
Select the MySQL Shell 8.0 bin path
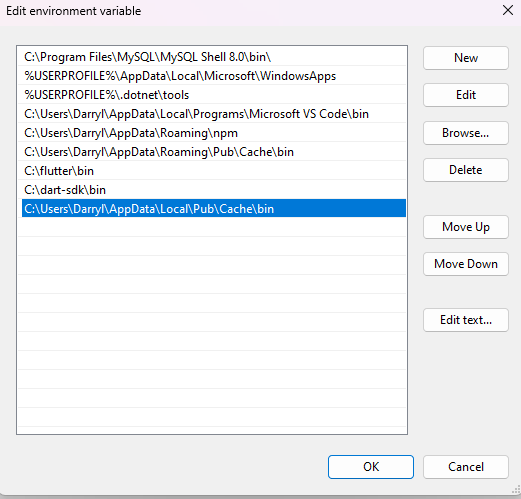(214, 57)
